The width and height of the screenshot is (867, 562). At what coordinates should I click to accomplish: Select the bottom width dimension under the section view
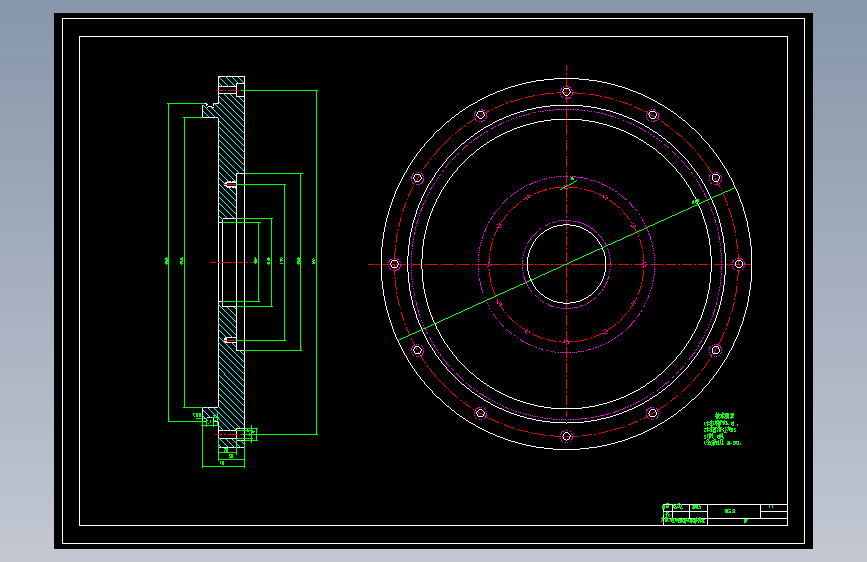(223, 466)
